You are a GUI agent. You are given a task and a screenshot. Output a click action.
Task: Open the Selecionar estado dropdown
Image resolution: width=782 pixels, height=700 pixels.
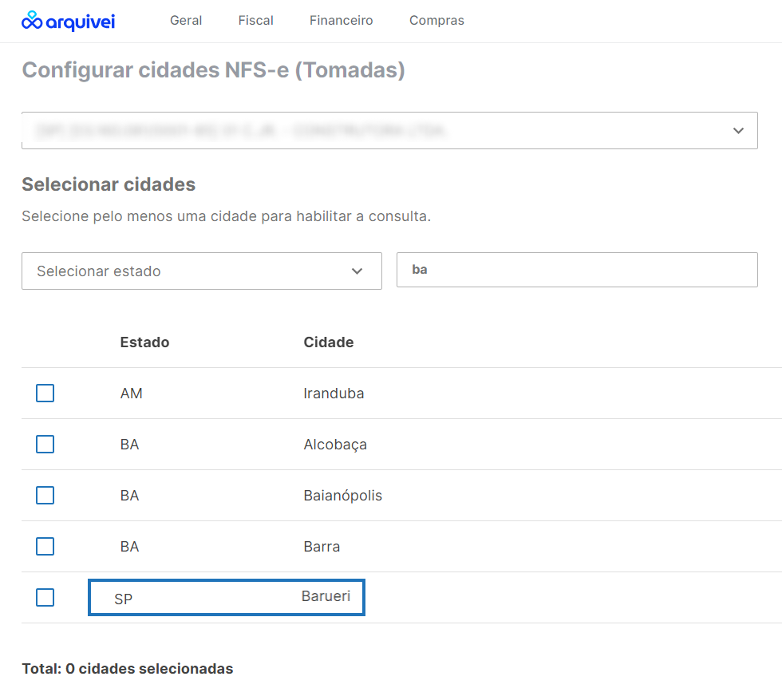(x=201, y=271)
